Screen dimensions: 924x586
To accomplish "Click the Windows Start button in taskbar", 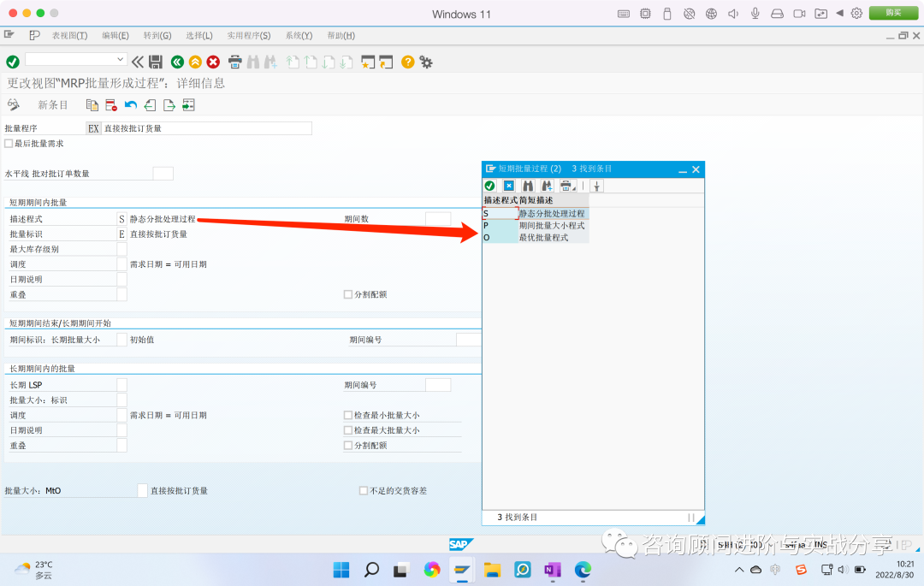I will 341,570.
